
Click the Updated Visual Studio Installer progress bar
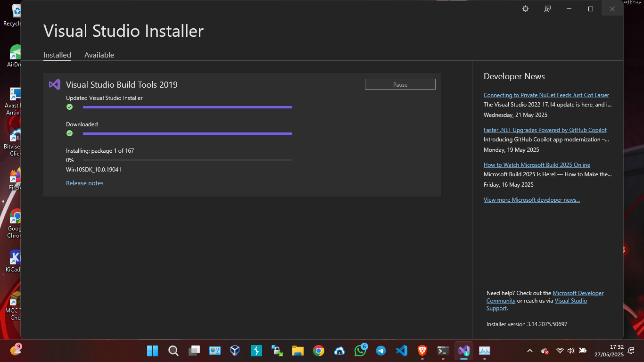(188, 107)
